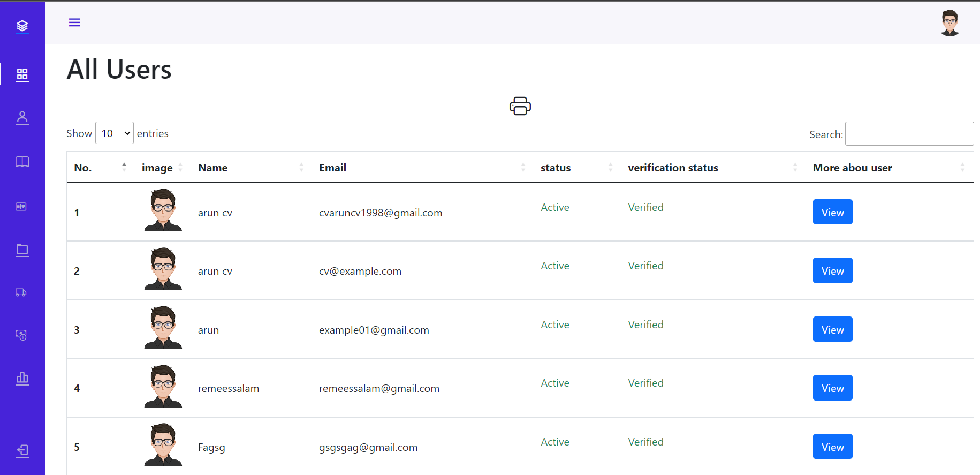
Task: Click View button for Fagsg user
Action: [x=832, y=447]
